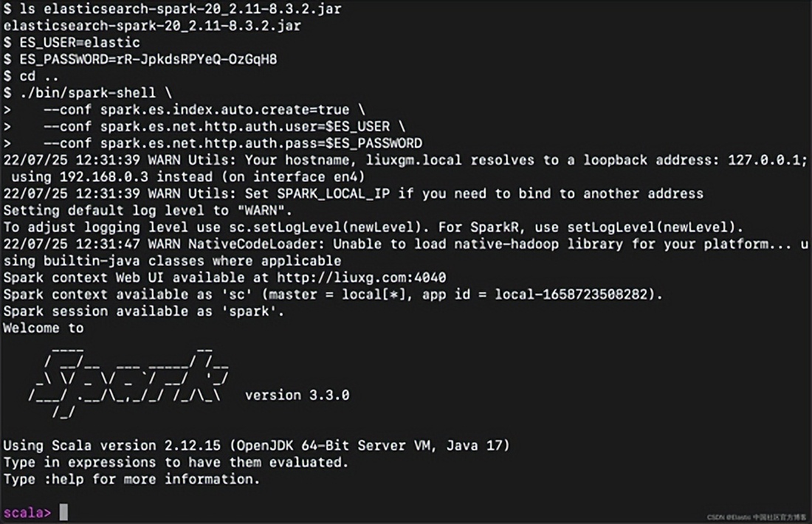812x524 pixels.
Task: Click the app id local-1658723508282
Action: (x=576, y=294)
